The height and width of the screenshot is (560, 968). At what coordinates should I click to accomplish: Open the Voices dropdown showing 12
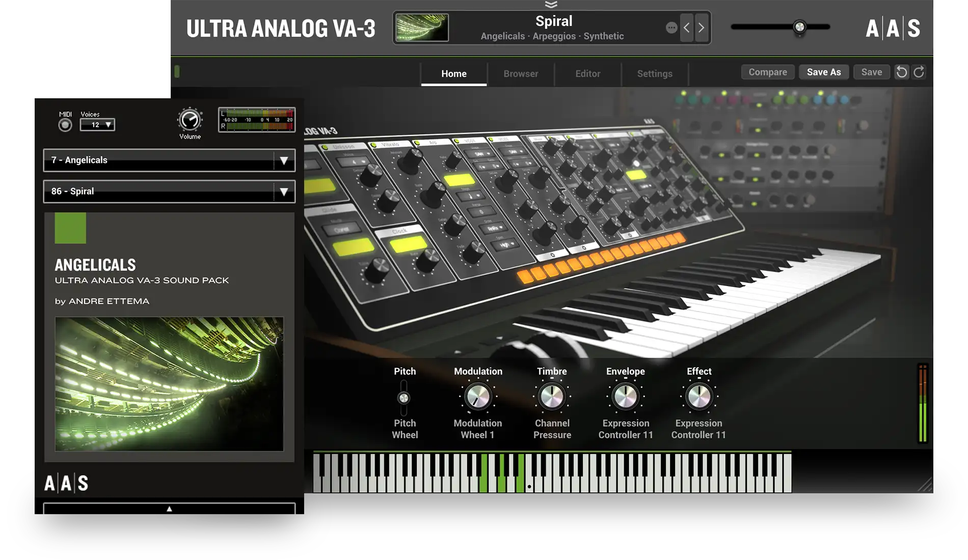[x=97, y=125]
